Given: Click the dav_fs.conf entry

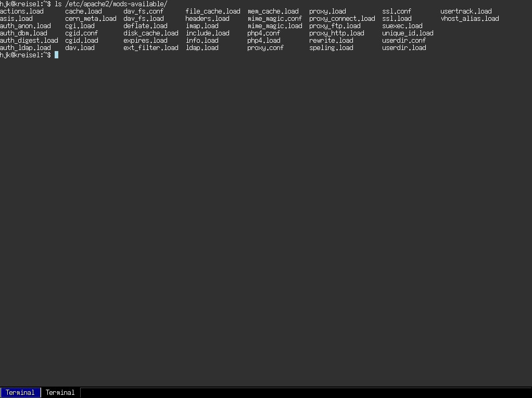Looking at the screenshot, I should 143,11.
